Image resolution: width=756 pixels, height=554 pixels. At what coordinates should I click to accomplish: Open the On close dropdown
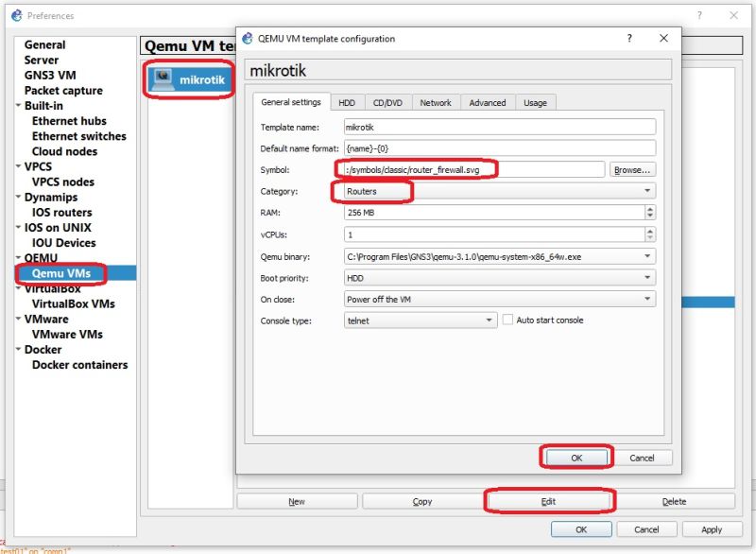tap(500, 299)
